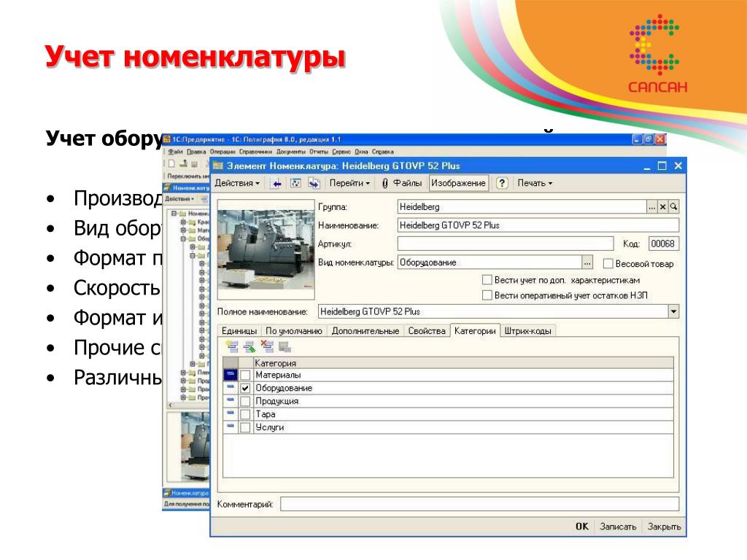The width and height of the screenshot is (747, 560).
Task: Click magnifier open button in Группа field
Action: tap(673, 207)
